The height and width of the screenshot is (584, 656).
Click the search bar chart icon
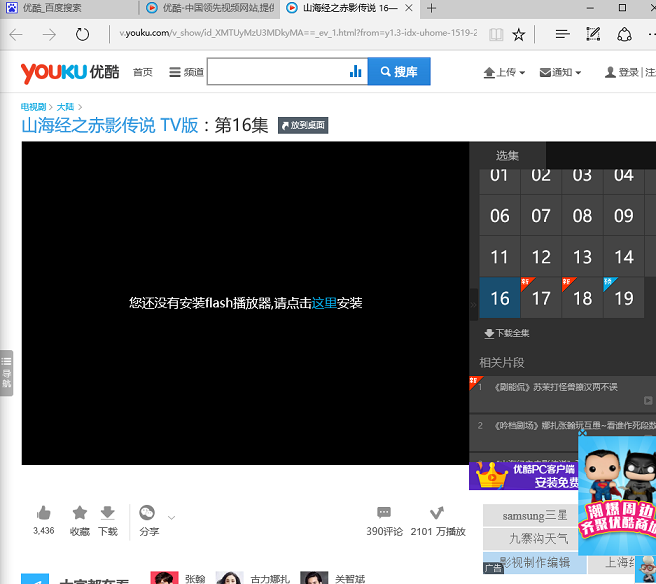click(355, 72)
